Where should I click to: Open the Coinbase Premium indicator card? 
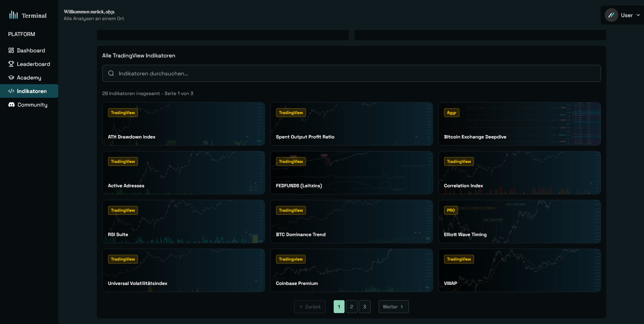tap(351, 270)
